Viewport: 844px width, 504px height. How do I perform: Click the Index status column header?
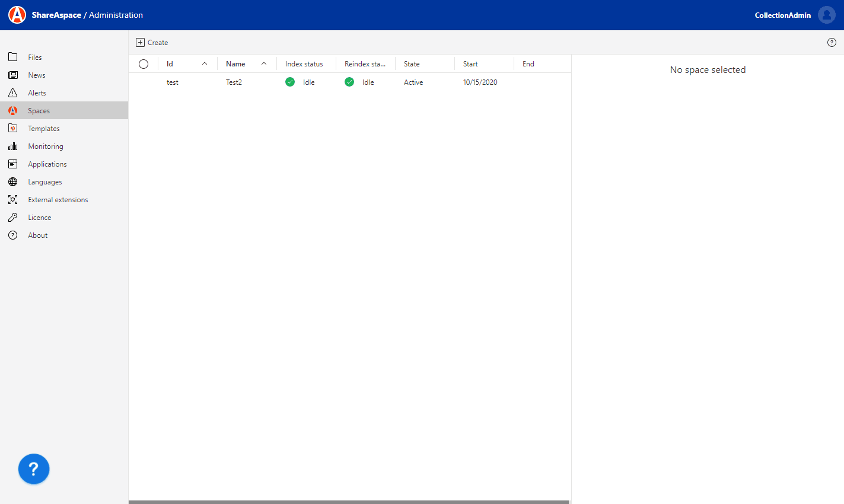click(304, 64)
